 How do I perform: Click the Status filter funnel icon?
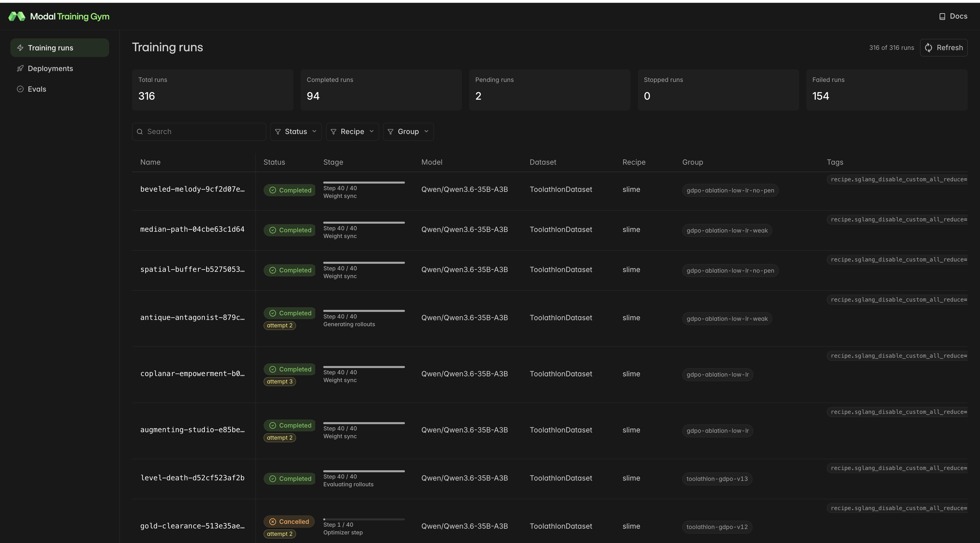tap(278, 131)
